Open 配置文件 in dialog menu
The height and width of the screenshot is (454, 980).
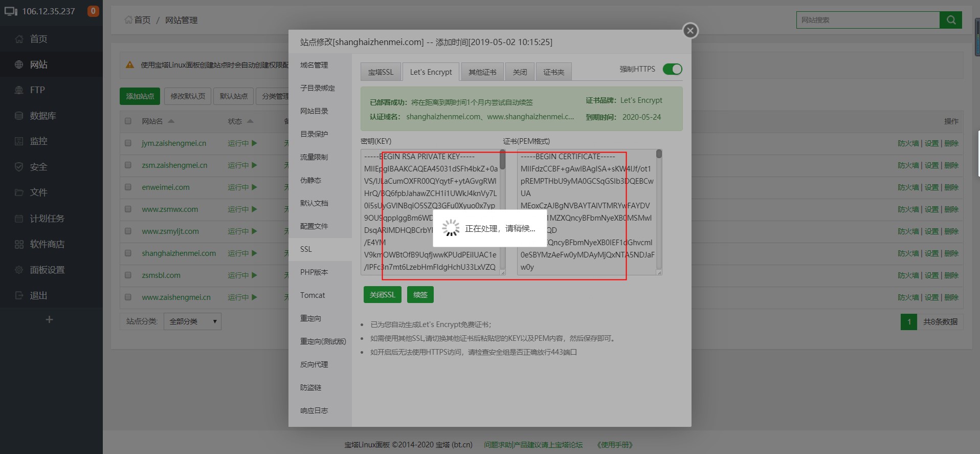pyautogui.click(x=320, y=226)
